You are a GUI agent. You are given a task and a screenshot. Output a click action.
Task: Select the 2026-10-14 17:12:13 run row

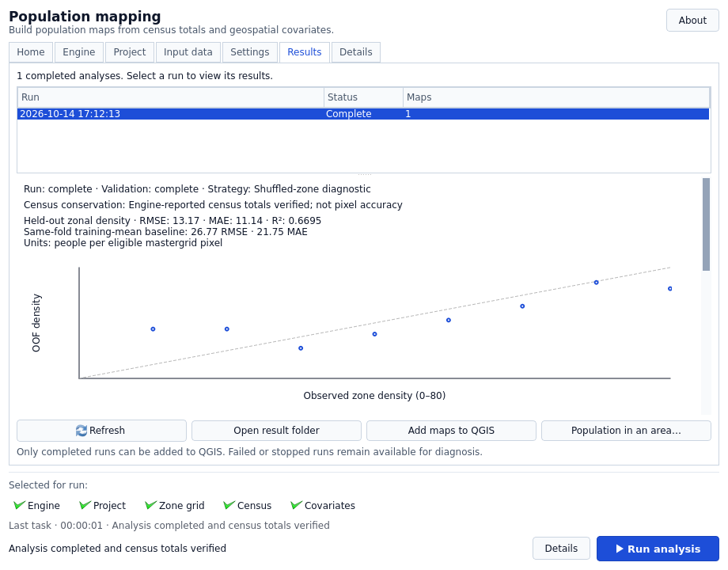pos(363,114)
